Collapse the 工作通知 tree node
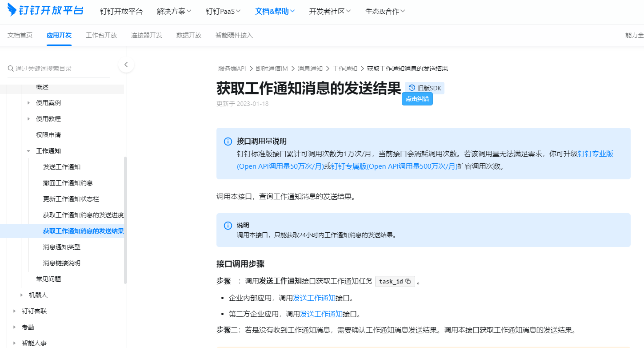The image size is (644, 348). (29, 151)
